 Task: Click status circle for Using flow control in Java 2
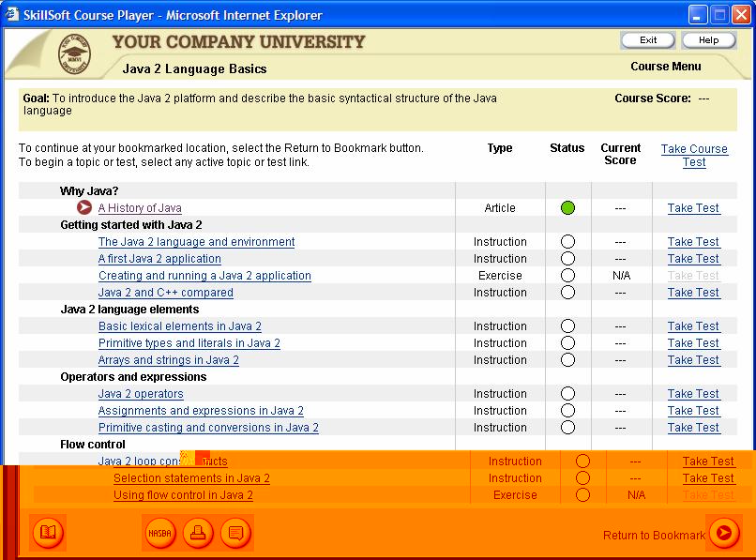[582, 495]
